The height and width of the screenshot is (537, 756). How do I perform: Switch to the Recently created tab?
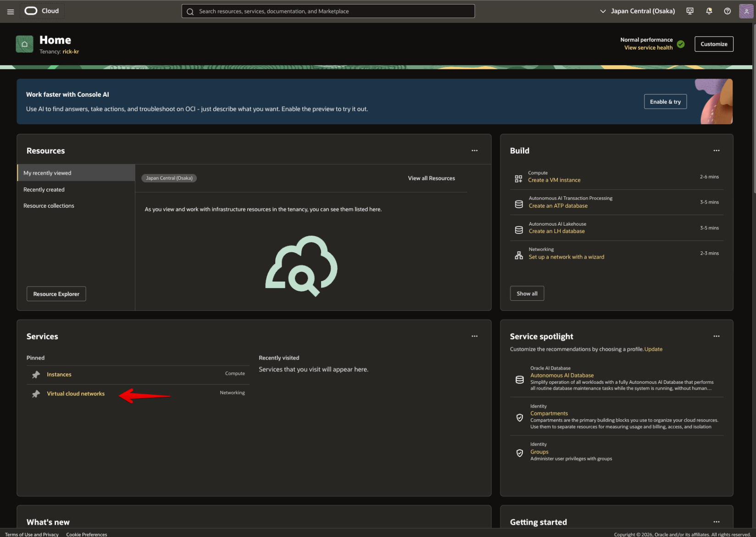tap(76, 189)
